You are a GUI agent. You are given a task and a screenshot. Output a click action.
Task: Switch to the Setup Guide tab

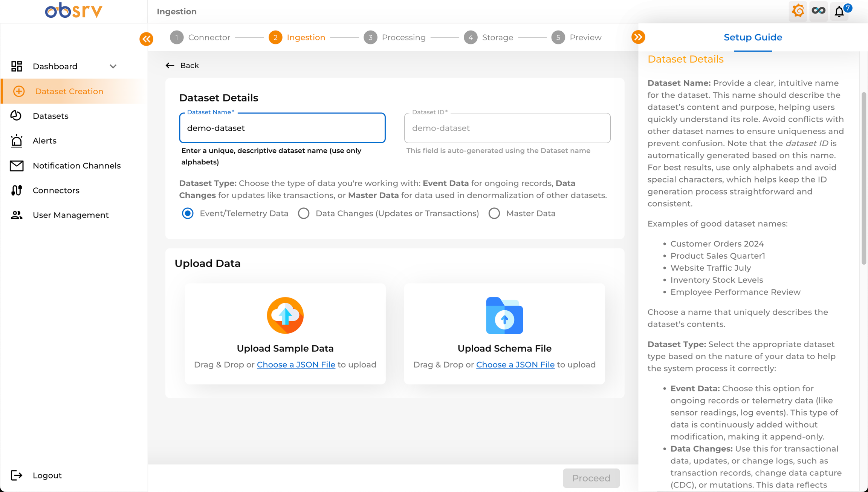[x=753, y=37]
